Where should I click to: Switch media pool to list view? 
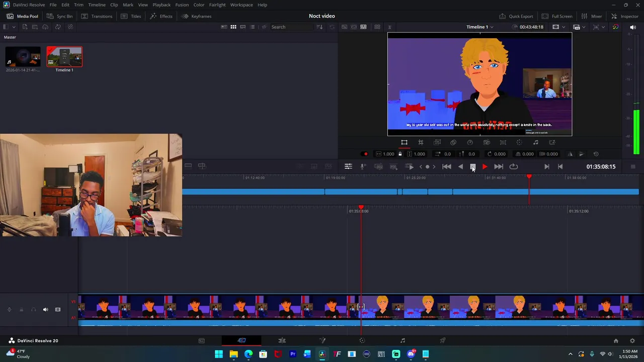[x=253, y=27]
